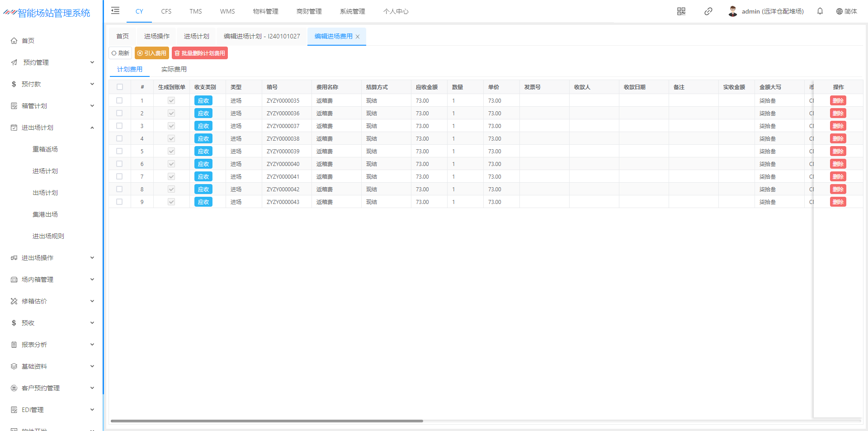Click the link chain icon in header
Screen dimensions: 868x431
[708, 11]
